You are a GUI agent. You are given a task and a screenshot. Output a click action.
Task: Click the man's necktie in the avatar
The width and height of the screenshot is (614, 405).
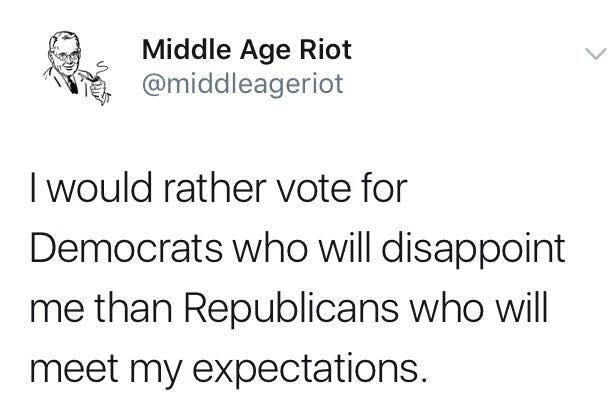point(72,84)
